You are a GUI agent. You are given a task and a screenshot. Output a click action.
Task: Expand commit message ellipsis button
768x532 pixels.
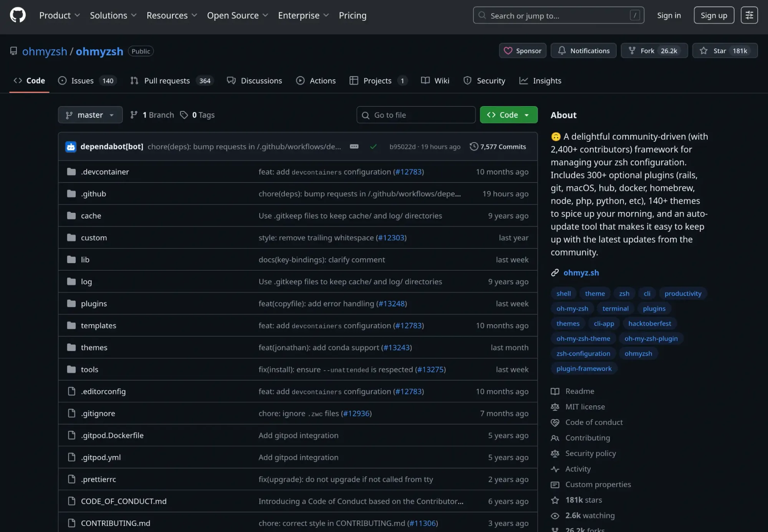(x=354, y=146)
